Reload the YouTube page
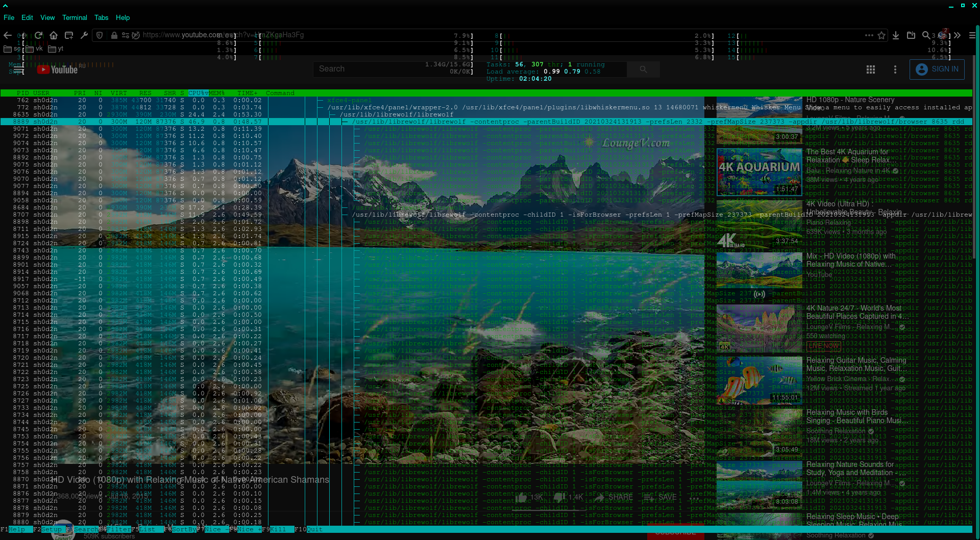The image size is (980, 540). click(x=38, y=35)
